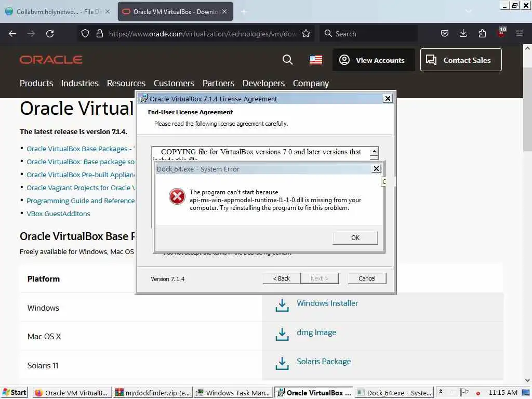Open the Partners menu
Image resolution: width=532 pixels, height=399 pixels.
click(x=218, y=83)
